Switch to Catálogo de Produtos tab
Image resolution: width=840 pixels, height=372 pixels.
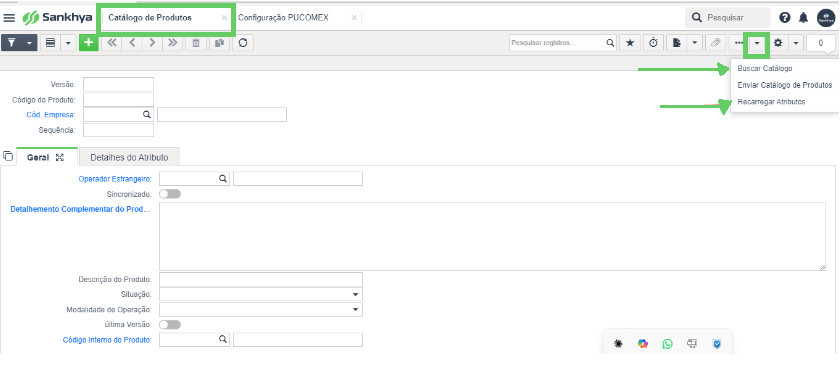(x=150, y=18)
